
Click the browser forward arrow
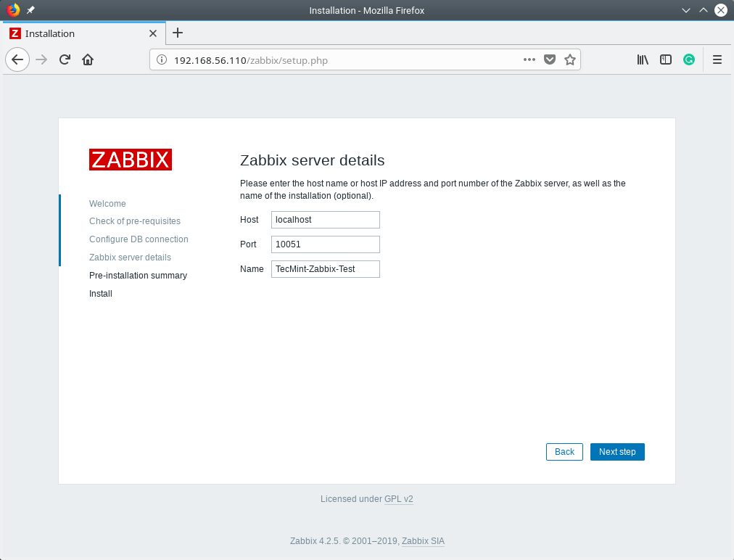(41, 60)
